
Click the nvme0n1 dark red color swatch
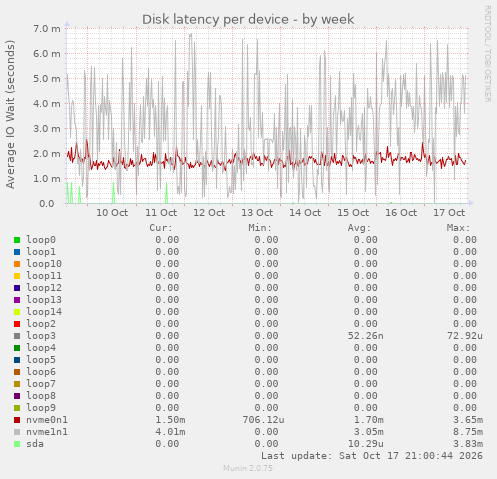pyautogui.click(x=17, y=420)
